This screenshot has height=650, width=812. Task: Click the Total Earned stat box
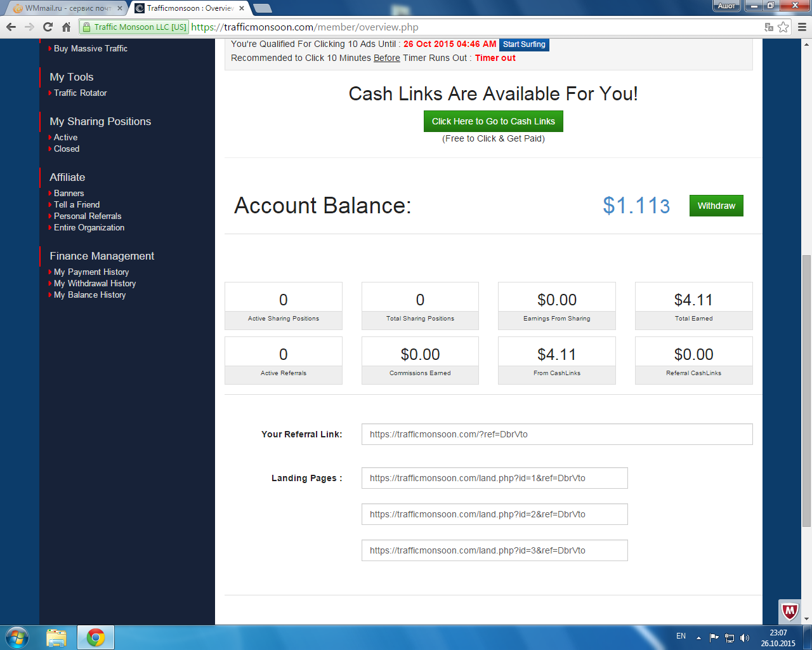(x=694, y=306)
